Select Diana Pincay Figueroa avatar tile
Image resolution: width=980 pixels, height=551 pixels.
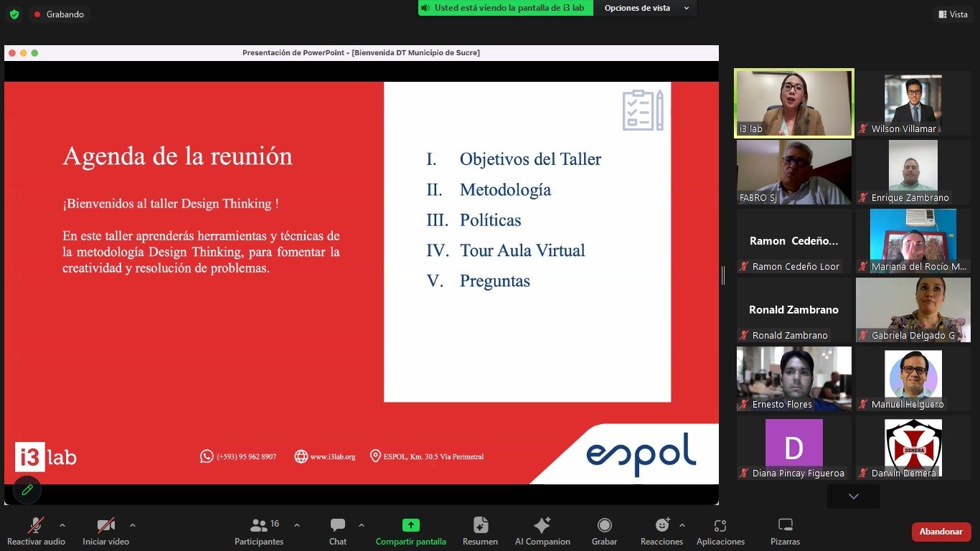tap(794, 448)
